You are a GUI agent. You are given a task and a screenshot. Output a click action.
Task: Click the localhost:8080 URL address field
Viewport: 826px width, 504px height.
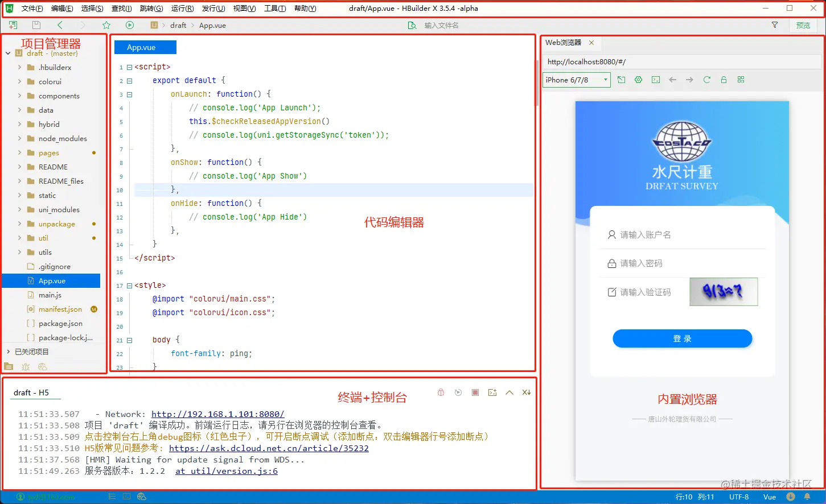click(x=681, y=61)
